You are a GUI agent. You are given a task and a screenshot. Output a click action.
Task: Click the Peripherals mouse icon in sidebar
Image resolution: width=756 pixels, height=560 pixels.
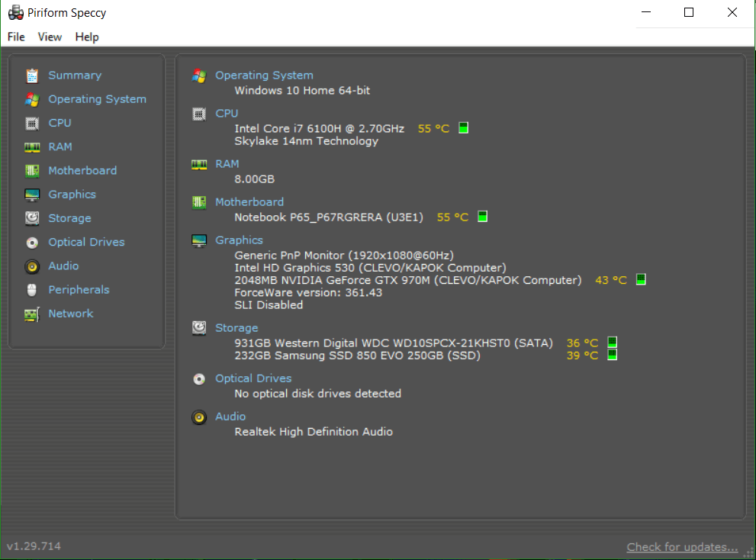pyautogui.click(x=32, y=290)
